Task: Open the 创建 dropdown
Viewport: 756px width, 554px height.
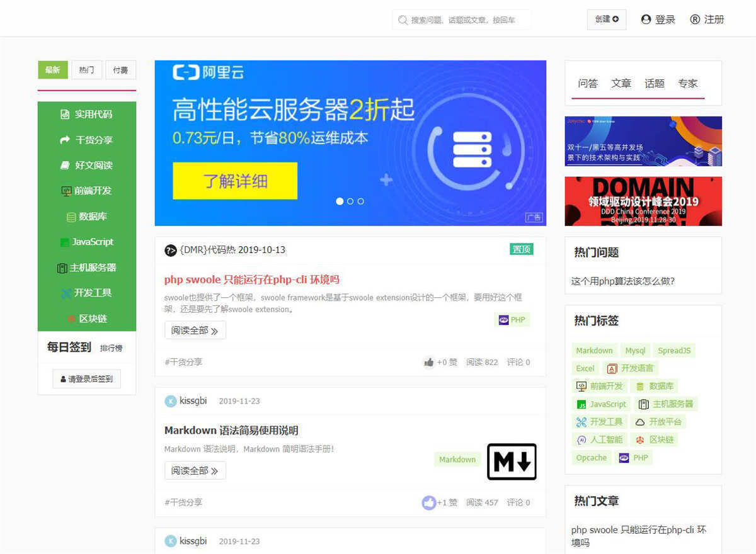Action: pos(606,20)
